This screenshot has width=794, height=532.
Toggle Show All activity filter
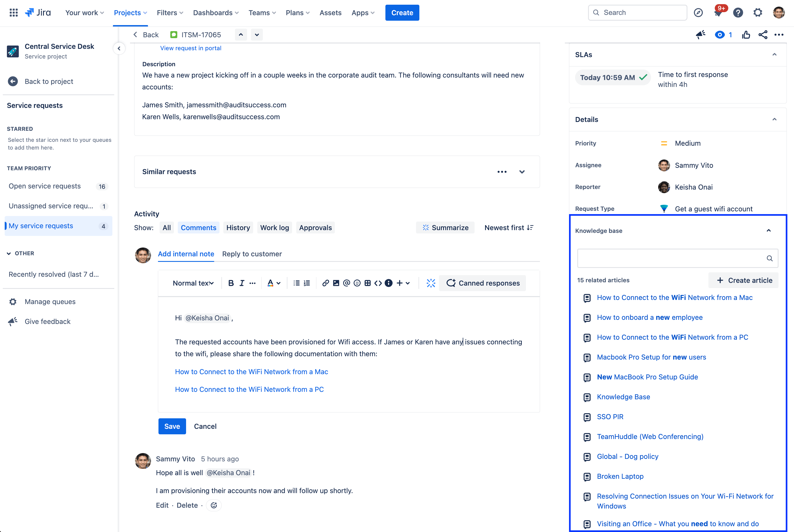coord(167,227)
